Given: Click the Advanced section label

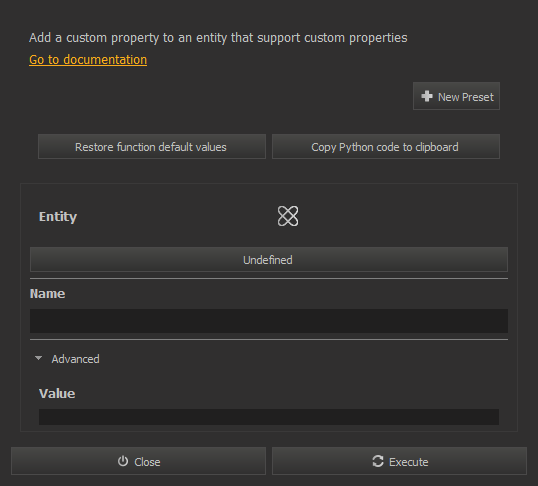Looking at the screenshot, I should pyautogui.click(x=75, y=359).
